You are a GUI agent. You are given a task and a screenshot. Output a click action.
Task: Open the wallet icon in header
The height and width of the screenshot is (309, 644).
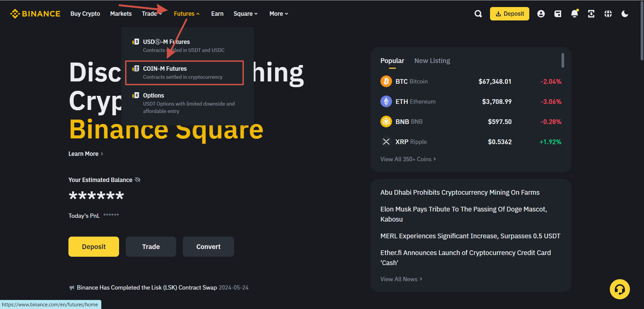[558, 14]
